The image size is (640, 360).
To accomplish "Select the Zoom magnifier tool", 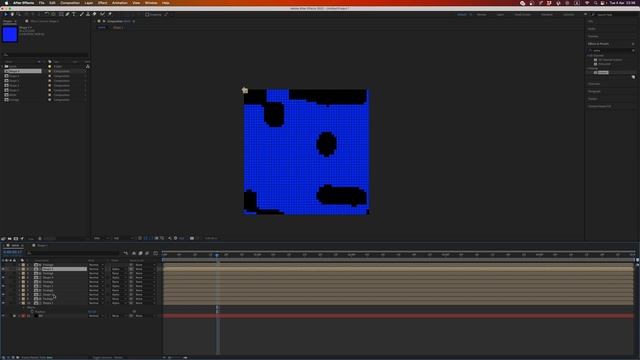I will (x=18, y=14).
